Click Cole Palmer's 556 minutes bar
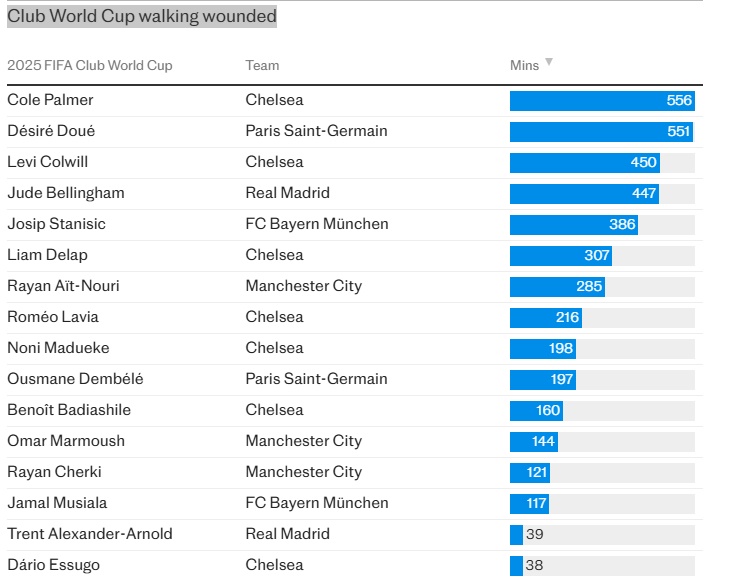The image size is (746, 587). [601, 100]
